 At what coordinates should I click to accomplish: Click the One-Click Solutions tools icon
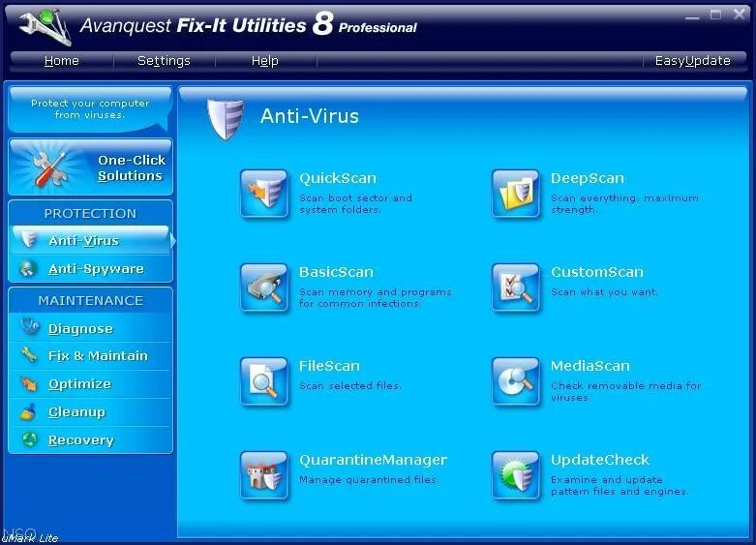pos(49,168)
